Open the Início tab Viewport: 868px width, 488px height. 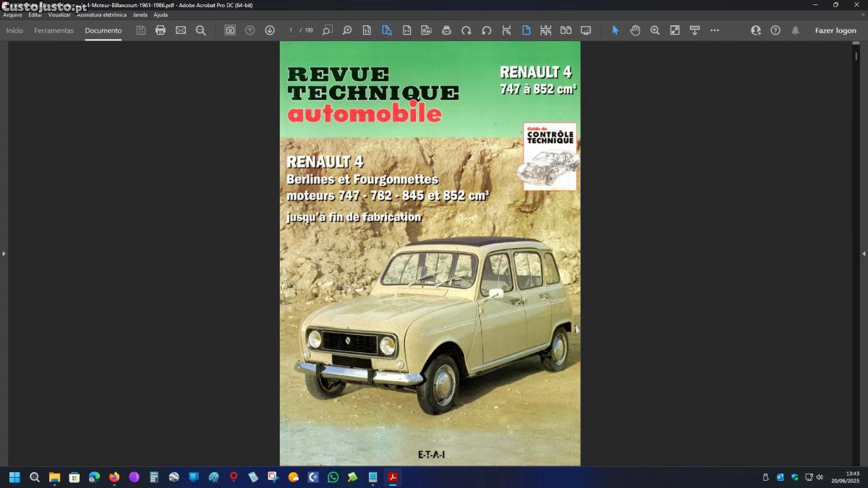pyautogui.click(x=14, y=30)
